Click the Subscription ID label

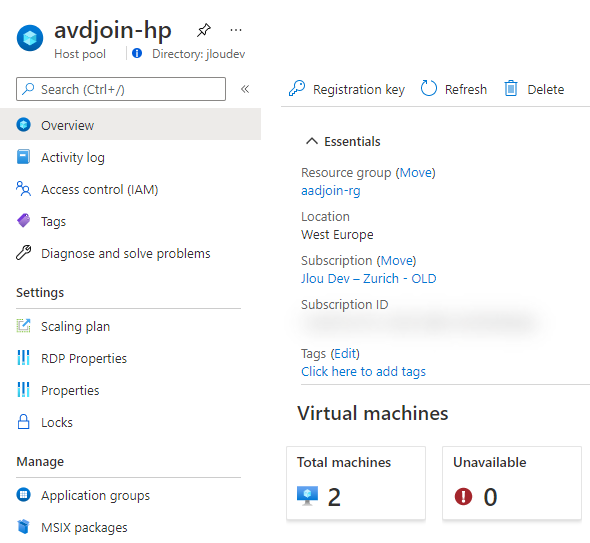[x=345, y=304]
